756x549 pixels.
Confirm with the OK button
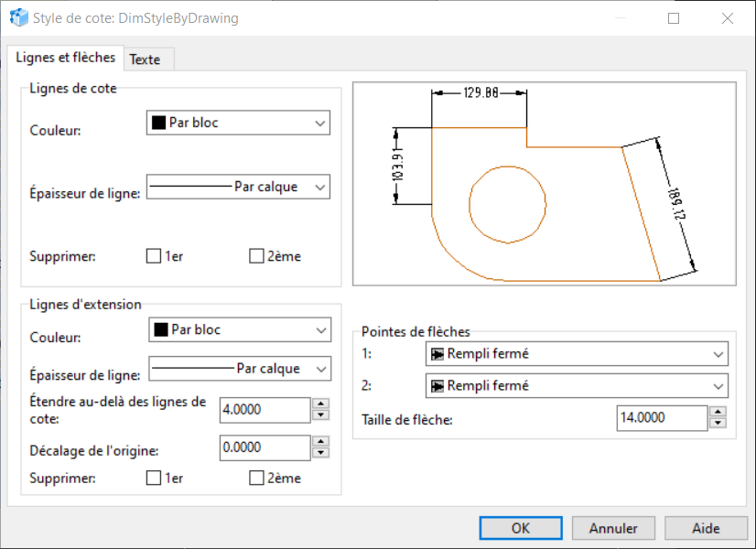point(520,528)
